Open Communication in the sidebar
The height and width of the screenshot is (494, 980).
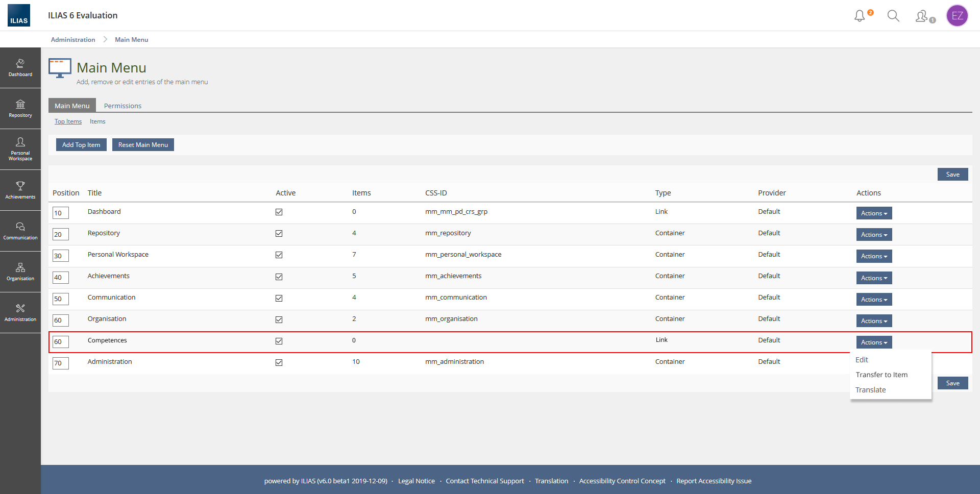[20, 231]
